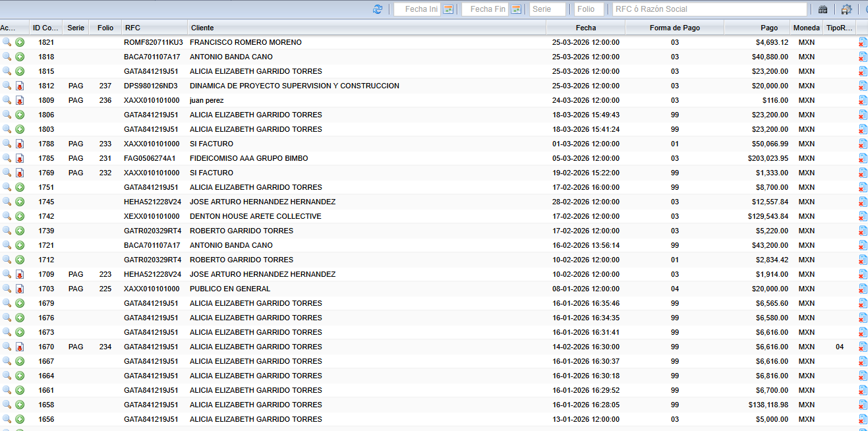Open magnifier for payment 1769

click(7, 173)
